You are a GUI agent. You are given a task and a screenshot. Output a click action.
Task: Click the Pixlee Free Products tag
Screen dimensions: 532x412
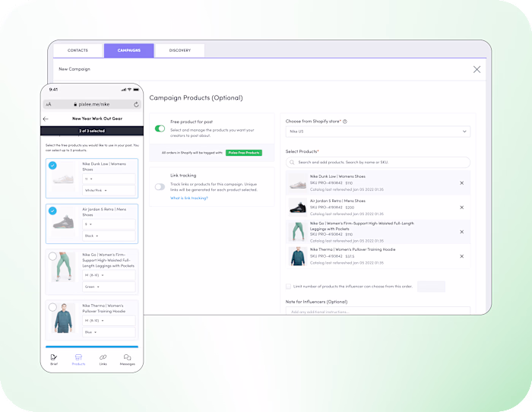point(244,153)
